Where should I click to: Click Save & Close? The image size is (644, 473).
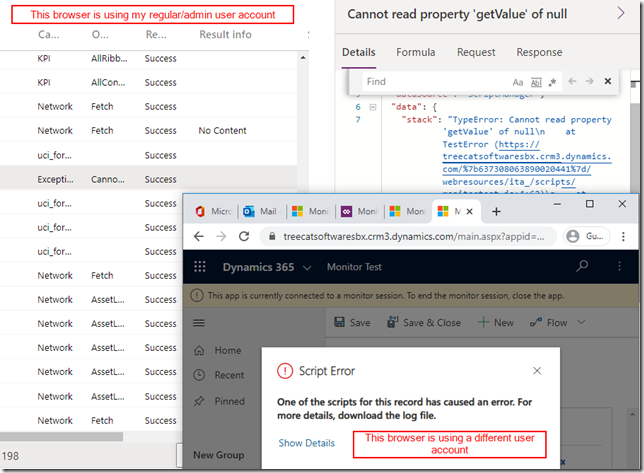click(424, 323)
